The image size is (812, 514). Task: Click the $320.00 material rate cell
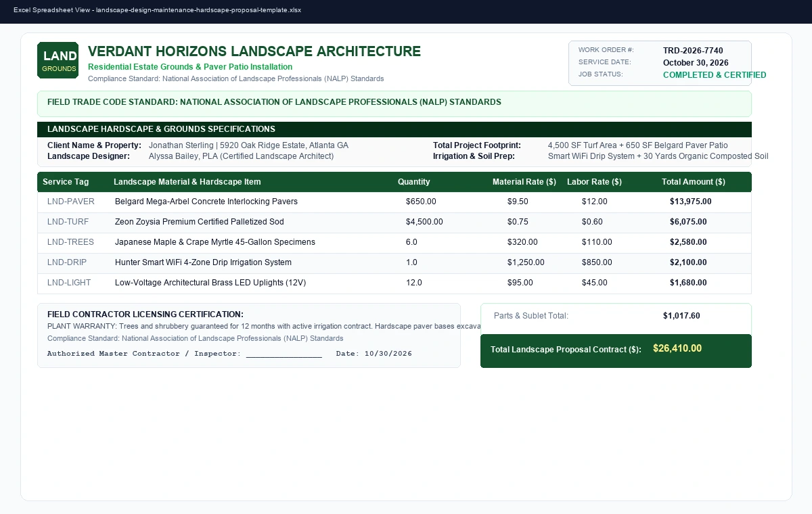[x=522, y=242]
